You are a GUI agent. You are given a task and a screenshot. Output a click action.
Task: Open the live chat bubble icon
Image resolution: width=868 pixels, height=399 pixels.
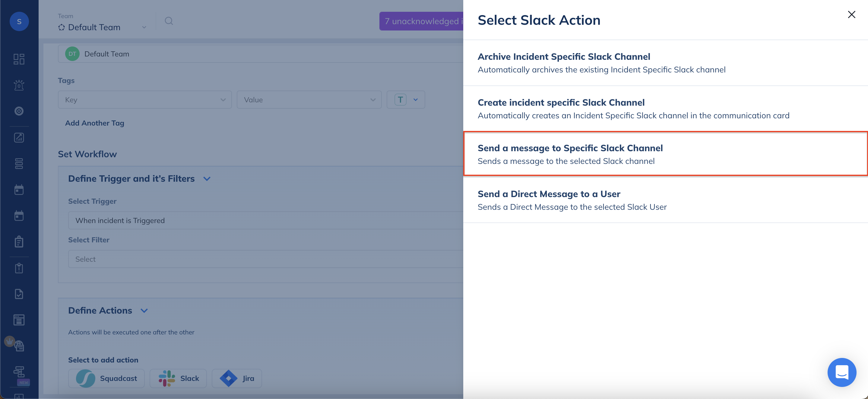pyautogui.click(x=841, y=372)
